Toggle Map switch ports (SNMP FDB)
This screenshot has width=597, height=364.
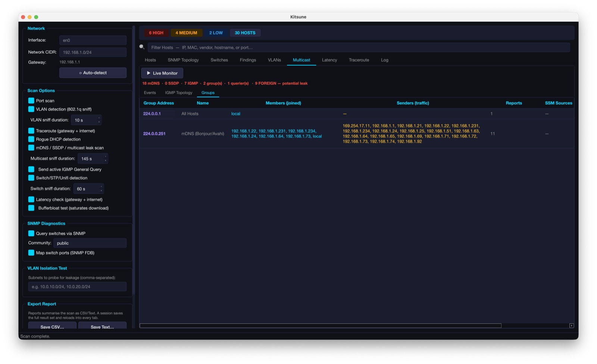[x=31, y=253]
